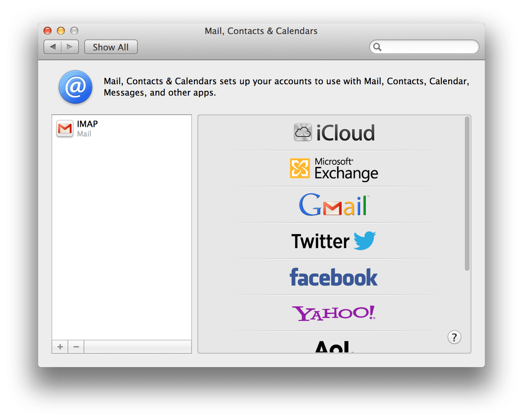Add a Twitter account
523x420 pixels.
[x=334, y=241]
